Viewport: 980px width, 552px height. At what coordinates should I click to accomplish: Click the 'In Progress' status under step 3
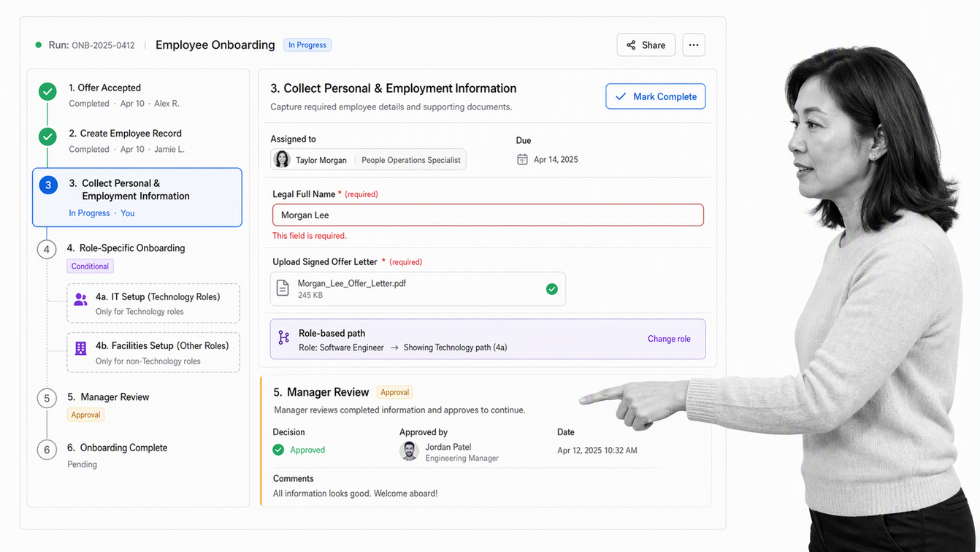click(89, 213)
